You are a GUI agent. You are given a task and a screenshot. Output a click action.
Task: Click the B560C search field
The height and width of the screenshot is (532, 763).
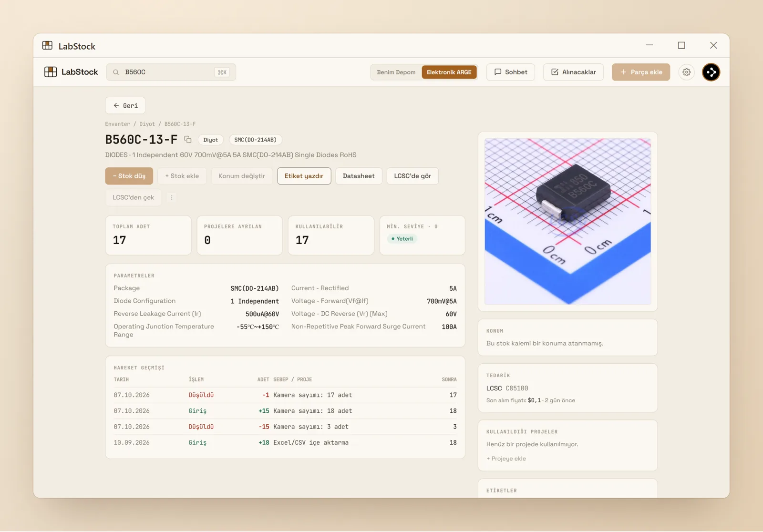coord(171,72)
